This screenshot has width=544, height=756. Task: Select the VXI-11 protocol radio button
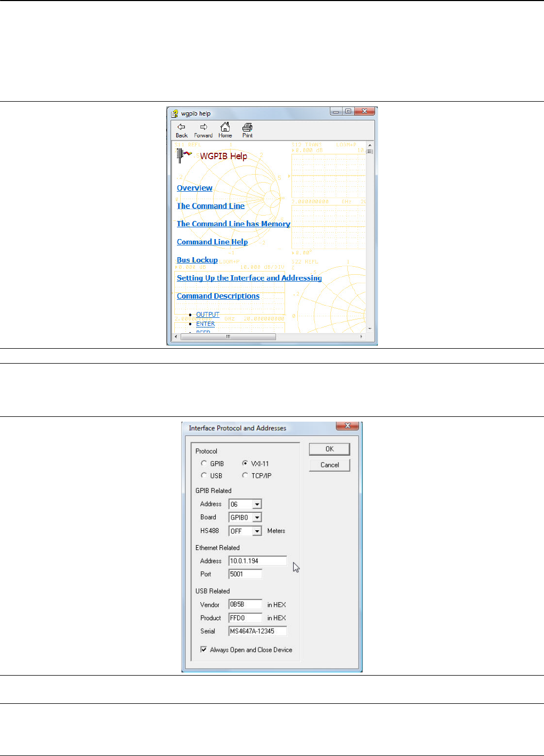(x=245, y=463)
